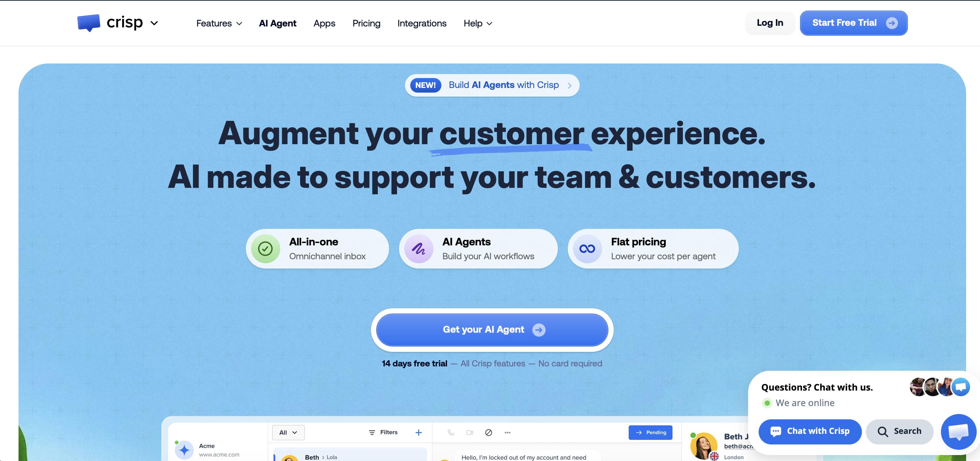Screen dimensions: 980x461
Task: Click the support team avatars group
Action: pos(940,387)
